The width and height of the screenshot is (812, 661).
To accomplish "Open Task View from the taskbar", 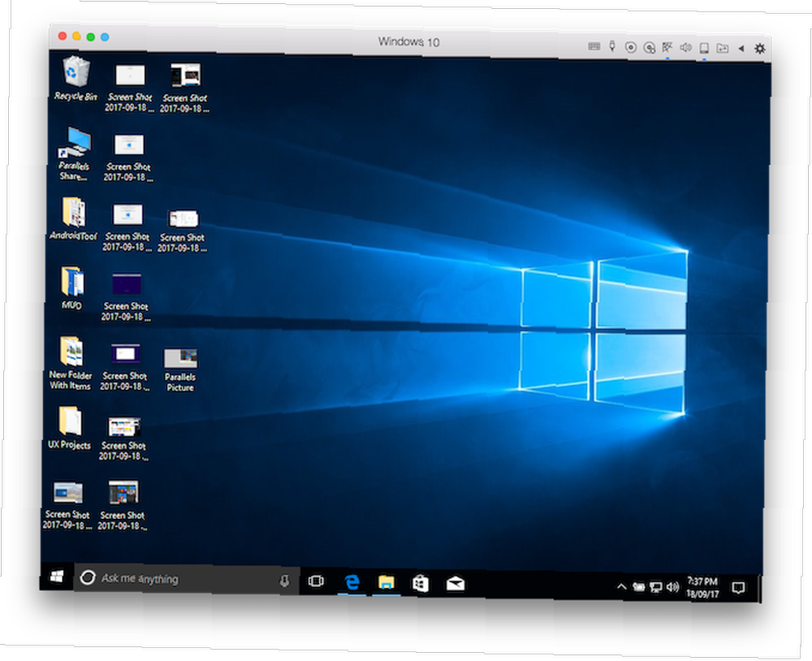I will (316, 581).
